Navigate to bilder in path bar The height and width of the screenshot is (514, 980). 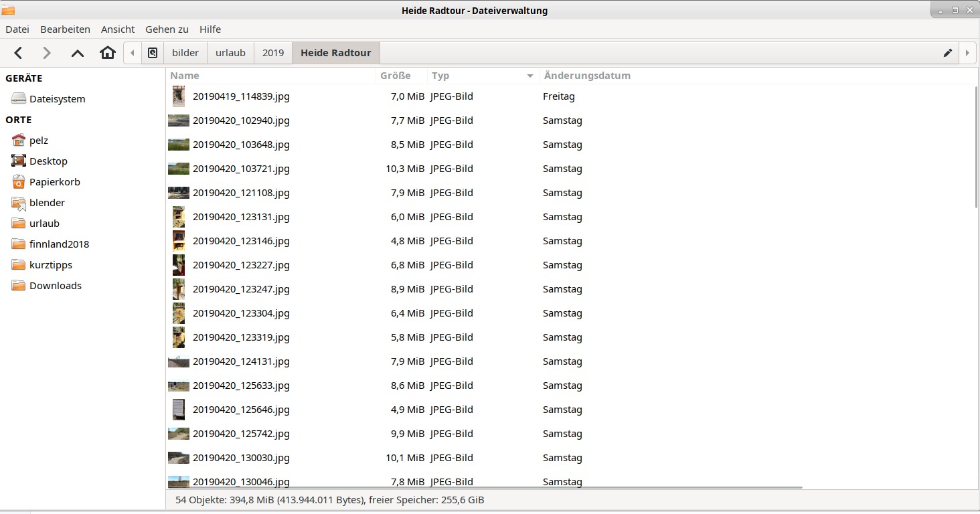[185, 53]
